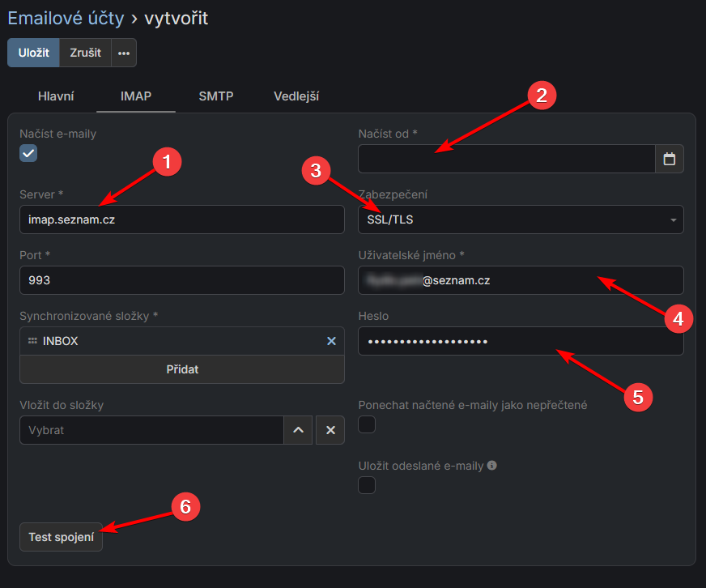Click the Test spojení button
The height and width of the screenshot is (588, 706).
(x=62, y=537)
